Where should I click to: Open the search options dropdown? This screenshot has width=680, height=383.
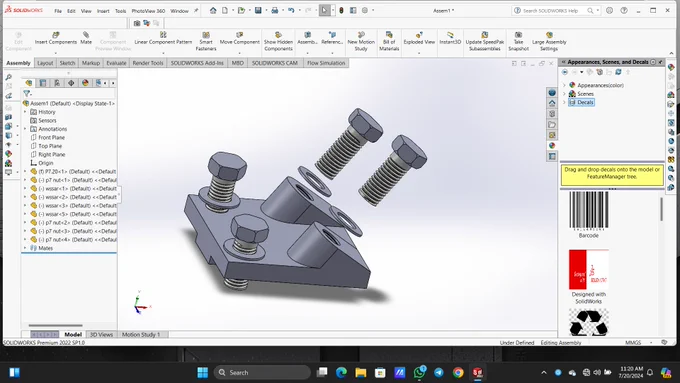598,10
